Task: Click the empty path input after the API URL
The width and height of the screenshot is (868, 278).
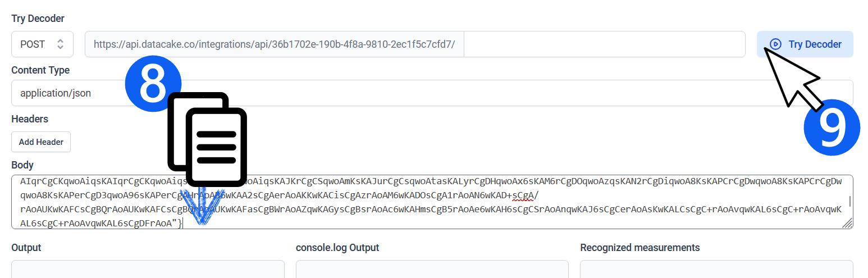Action: pyautogui.click(x=605, y=44)
